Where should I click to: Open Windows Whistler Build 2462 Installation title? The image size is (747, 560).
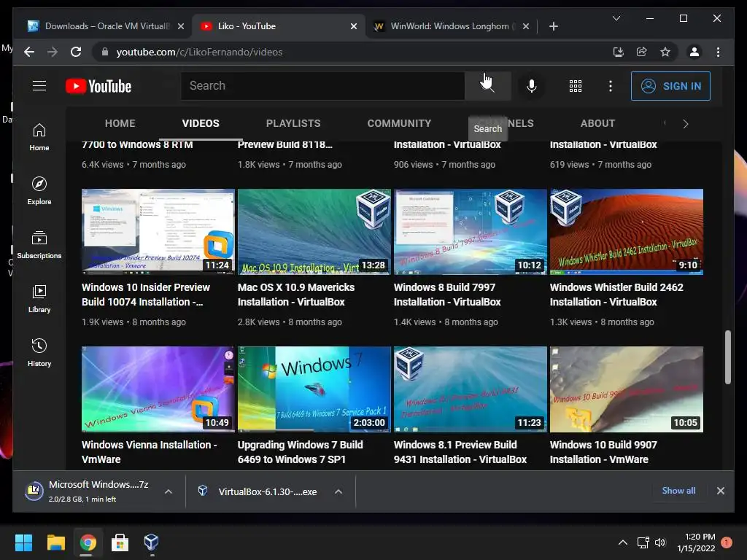pos(616,295)
